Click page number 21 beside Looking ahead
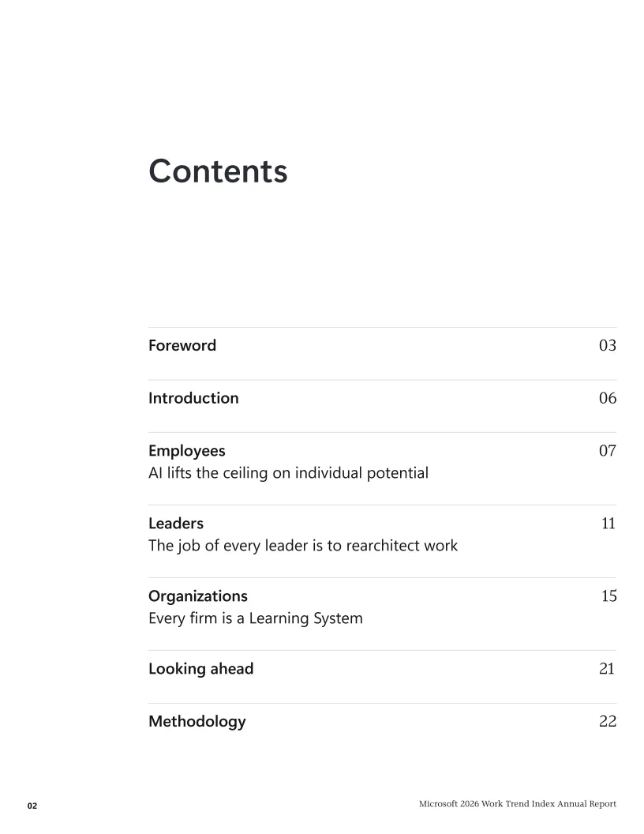The height and width of the screenshot is (834, 644). (607, 669)
